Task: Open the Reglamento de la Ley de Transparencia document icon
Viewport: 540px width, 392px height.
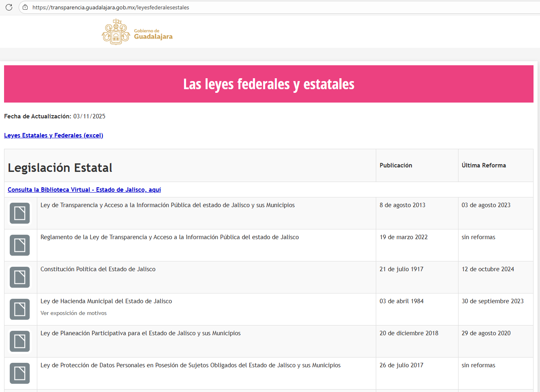Action: pos(20,245)
